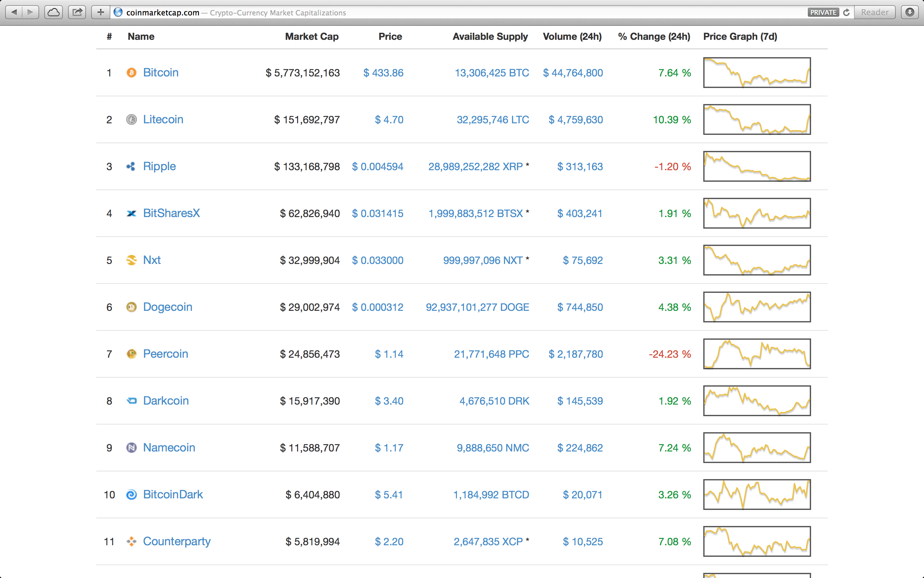Open the Nxt name link
This screenshot has width=924, height=578.
(x=152, y=260)
